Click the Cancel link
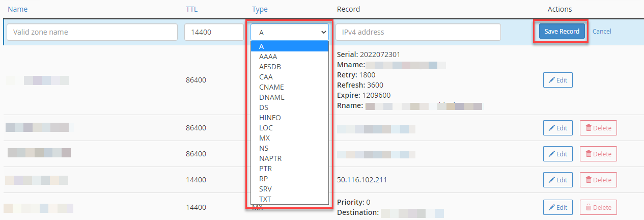The height and width of the screenshot is (220, 644). click(x=602, y=32)
